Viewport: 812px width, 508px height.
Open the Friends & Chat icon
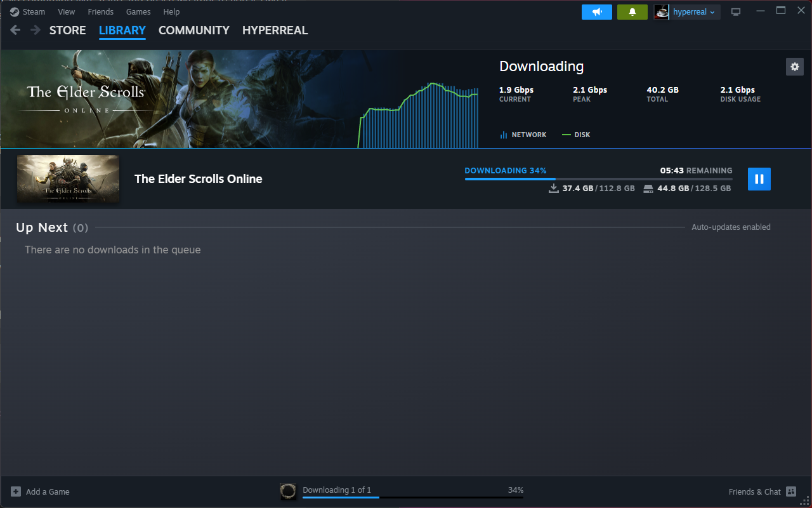click(x=790, y=491)
